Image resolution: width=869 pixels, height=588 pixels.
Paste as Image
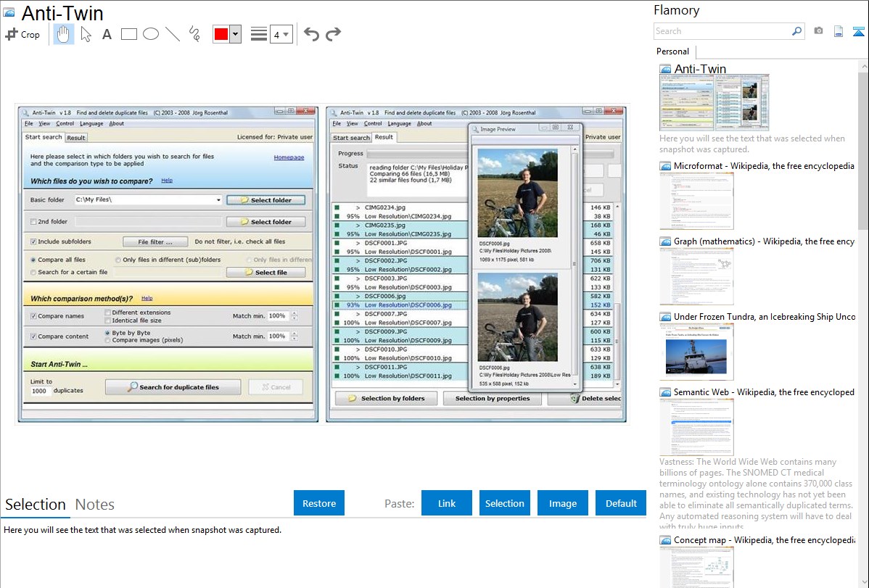click(x=563, y=503)
